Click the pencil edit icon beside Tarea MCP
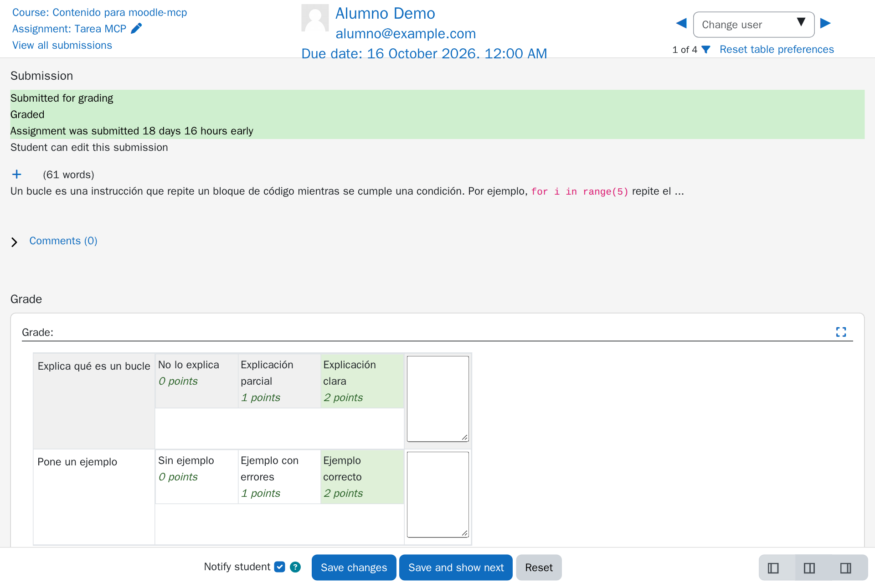 (136, 28)
